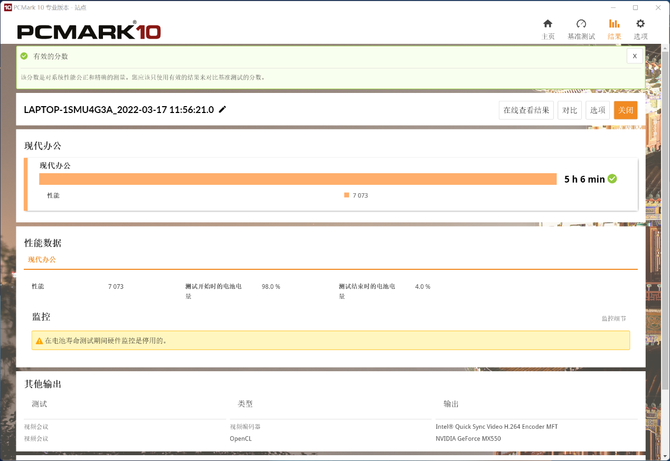Click 在线查看结果 to view result online

(x=526, y=110)
